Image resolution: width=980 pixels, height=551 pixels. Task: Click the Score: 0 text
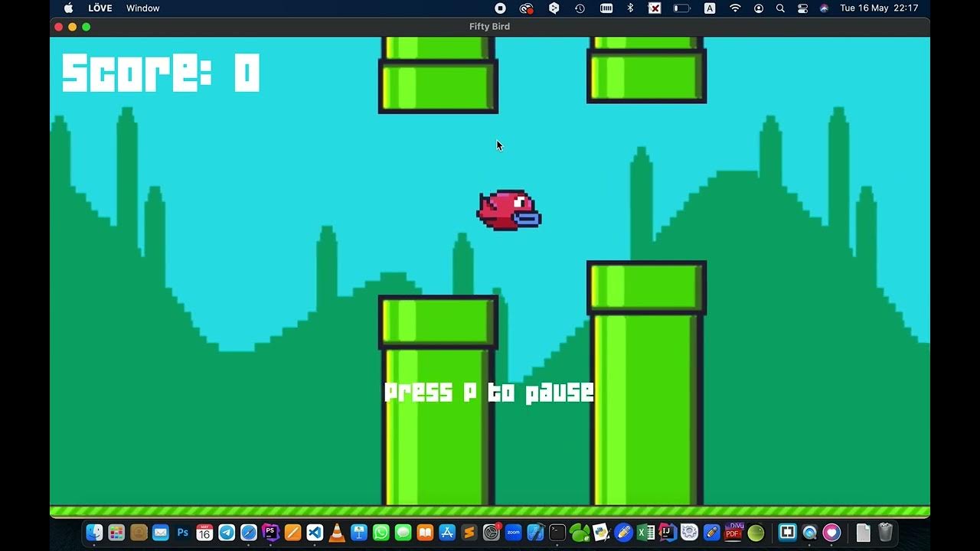161,73
